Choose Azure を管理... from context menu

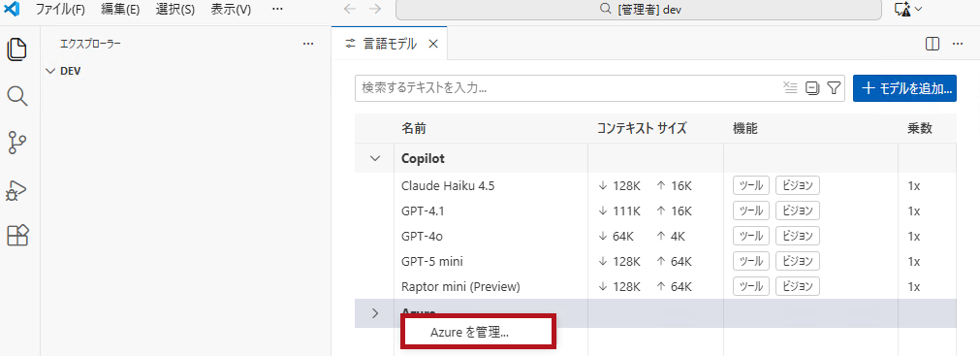478,332
